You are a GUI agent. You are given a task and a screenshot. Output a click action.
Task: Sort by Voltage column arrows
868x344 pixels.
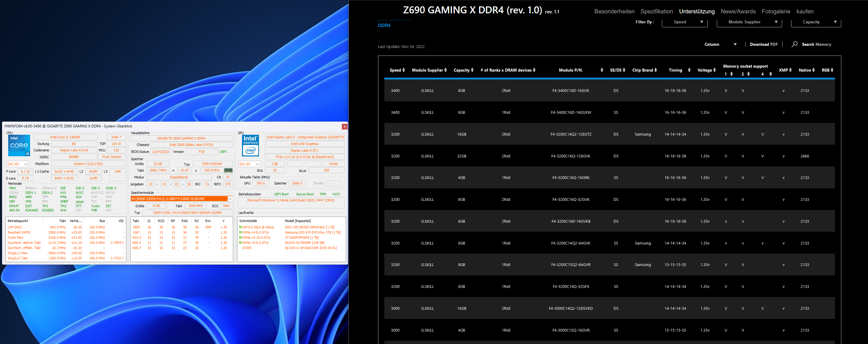[714, 70]
